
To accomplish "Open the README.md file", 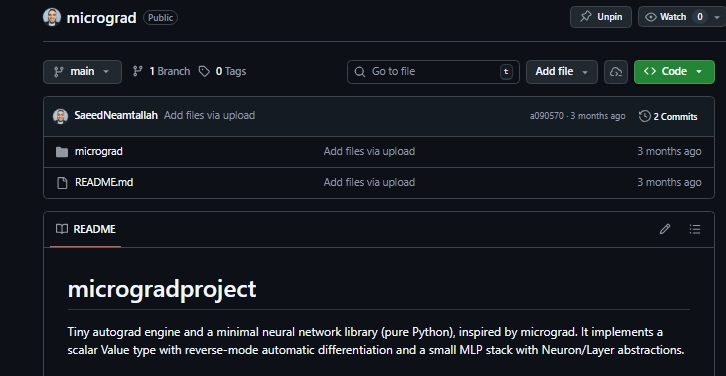I will pyautogui.click(x=104, y=182).
